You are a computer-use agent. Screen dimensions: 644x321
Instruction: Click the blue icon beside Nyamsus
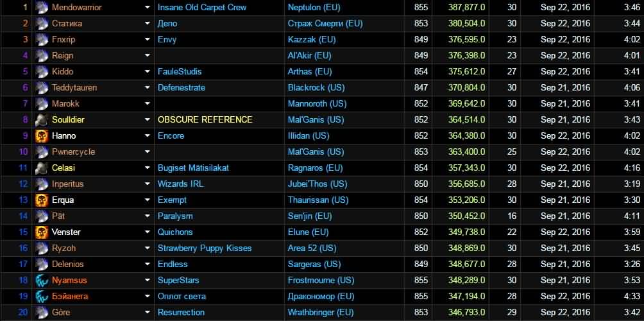click(42, 281)
